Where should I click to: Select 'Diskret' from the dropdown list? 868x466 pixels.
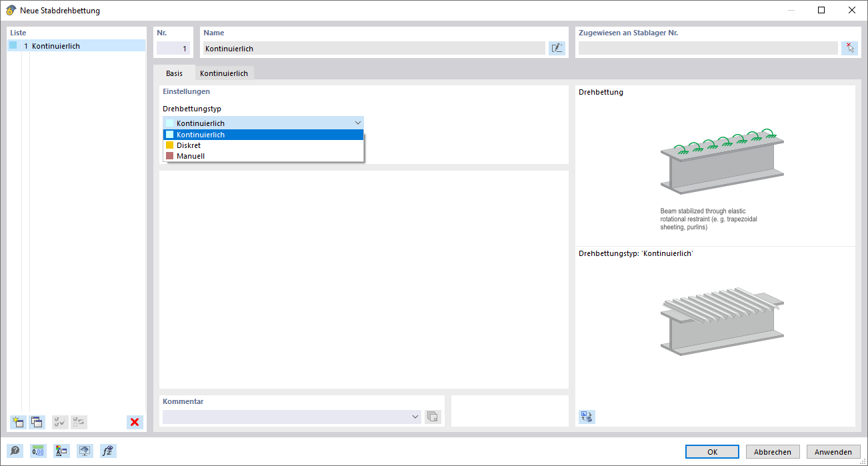189,145
